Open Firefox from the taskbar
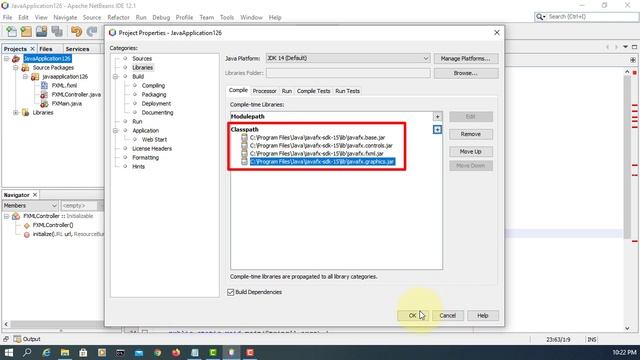 click(x=176, y=352)
